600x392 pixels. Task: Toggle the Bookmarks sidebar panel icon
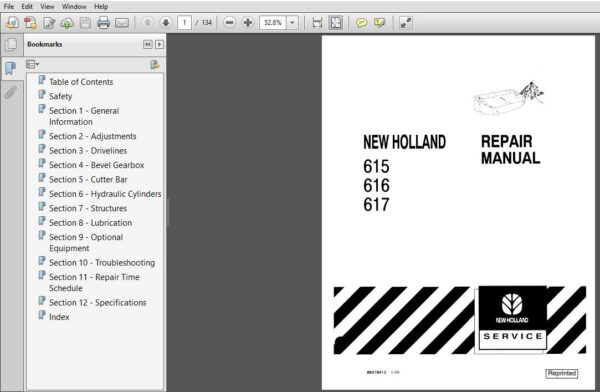pos(10,69)
